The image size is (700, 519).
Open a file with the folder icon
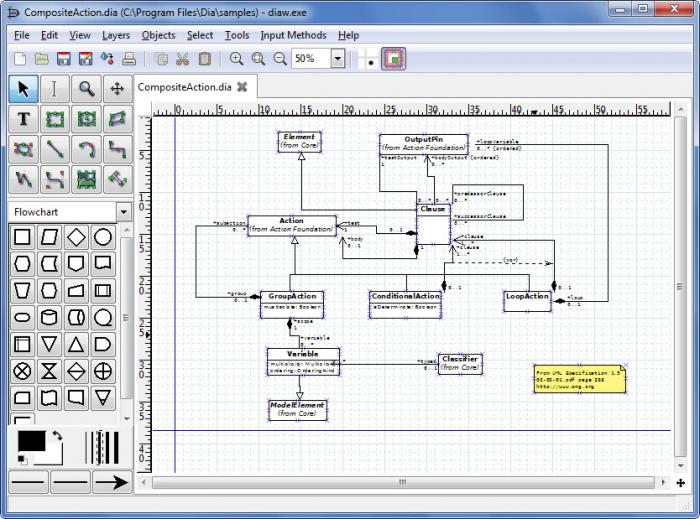coord(42,58)
